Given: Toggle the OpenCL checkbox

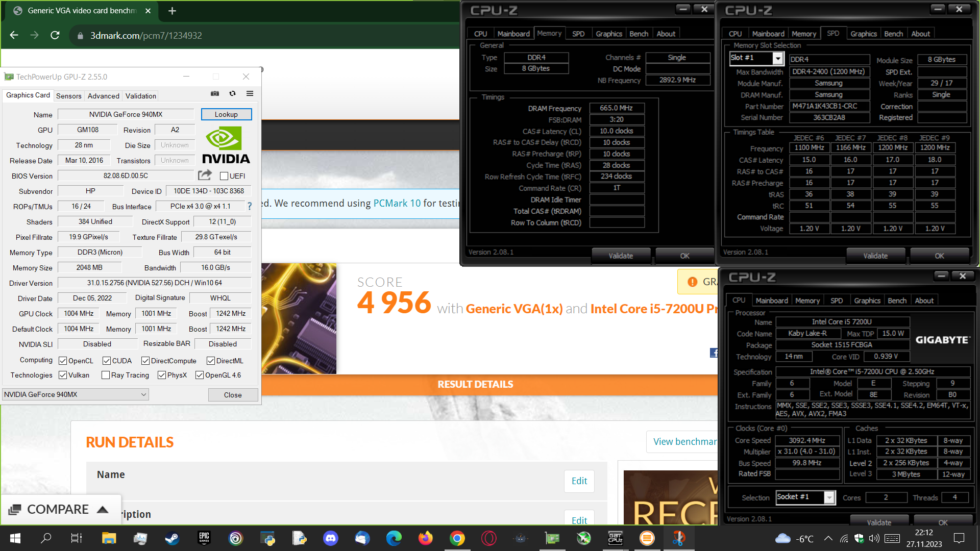Looking at the screenshot, I should pyautogui.click(x=63, y=361).
